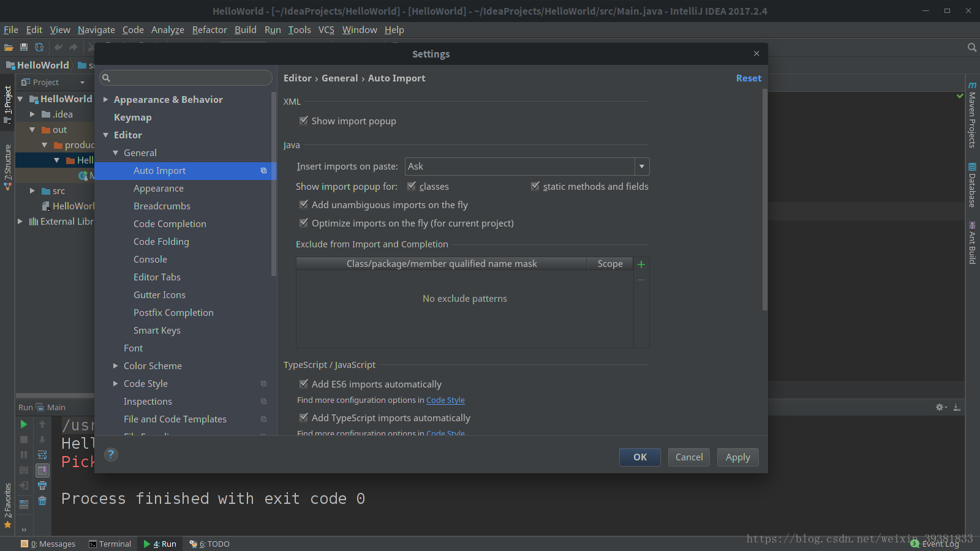This screenshot has height=551, width=980.
Task: Collapse the Editor settings group
Action: point(106,135)
